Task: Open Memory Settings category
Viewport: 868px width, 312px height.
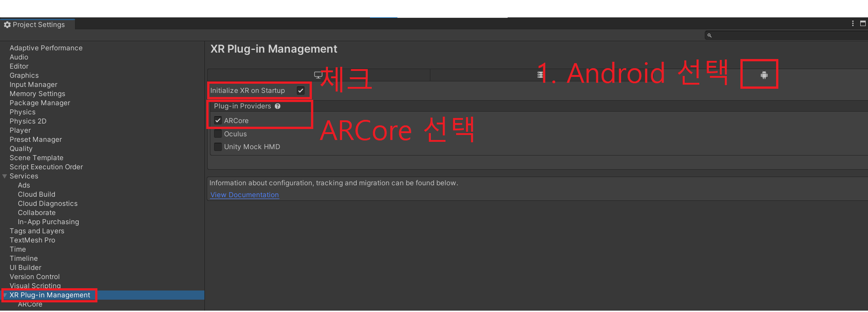Action: point(38,94)
